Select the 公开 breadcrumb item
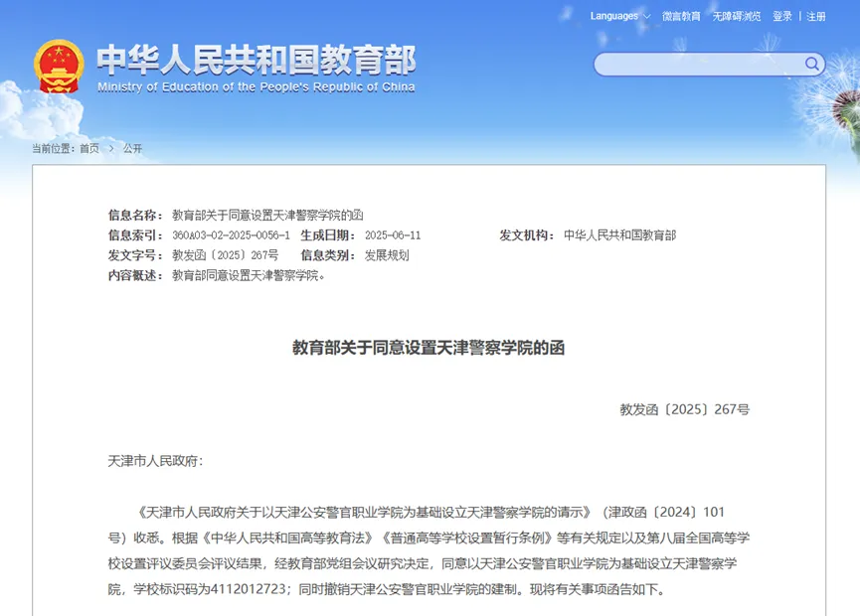The width and height of the screenshot is (860, 616). pos(130,147)
